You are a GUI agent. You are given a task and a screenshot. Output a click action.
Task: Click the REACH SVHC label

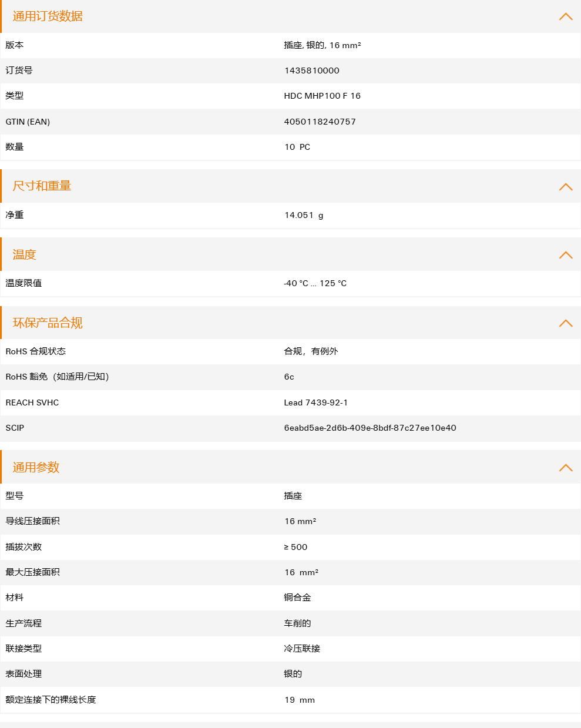[x=32, y=402]
